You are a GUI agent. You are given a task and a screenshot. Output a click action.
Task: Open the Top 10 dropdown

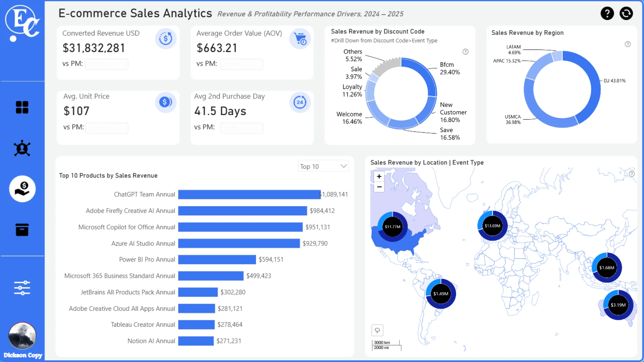(x=323, y=166)
